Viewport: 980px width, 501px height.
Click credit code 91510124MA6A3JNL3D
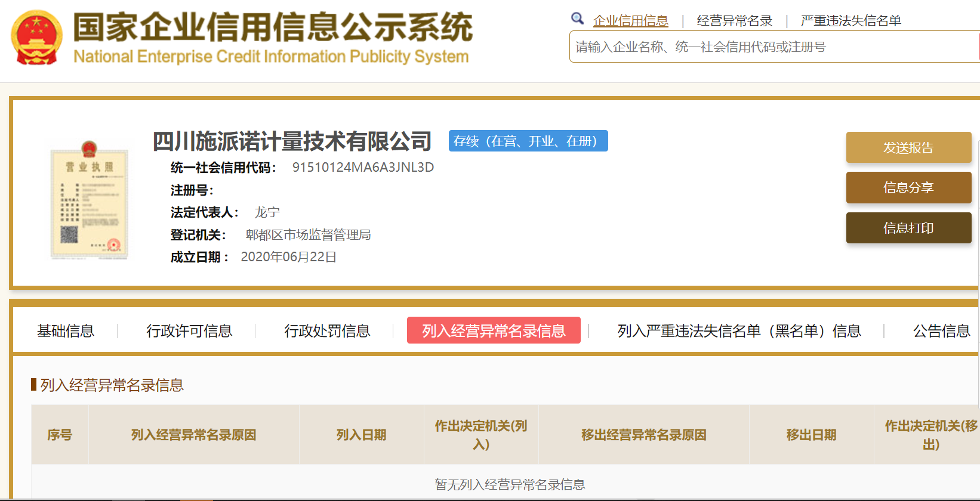[x=363, y=168]
